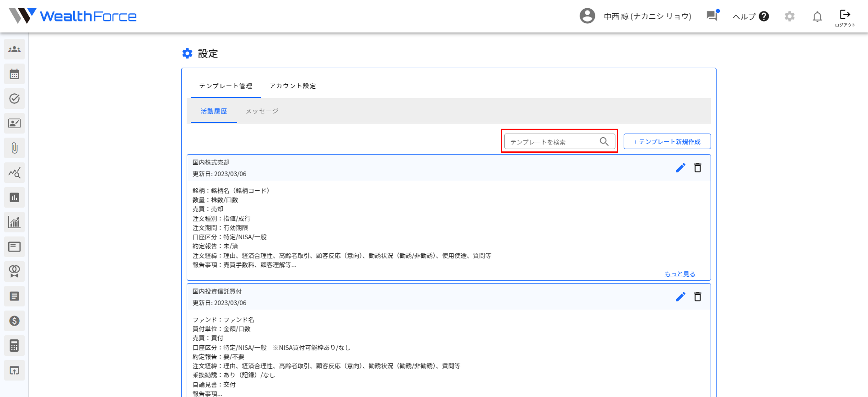
Task: Switch to the メッセージ sub-tab
Action: 262,111
